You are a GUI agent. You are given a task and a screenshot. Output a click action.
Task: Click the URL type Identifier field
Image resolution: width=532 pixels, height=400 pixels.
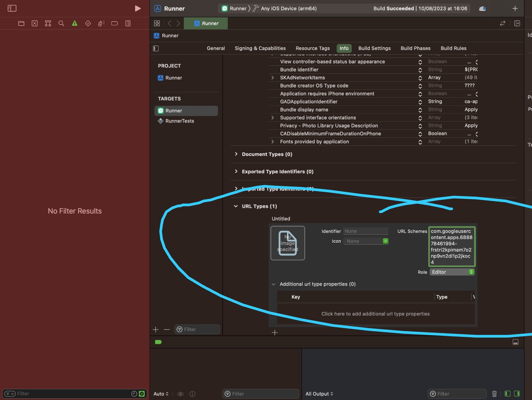tap(366, 231)
